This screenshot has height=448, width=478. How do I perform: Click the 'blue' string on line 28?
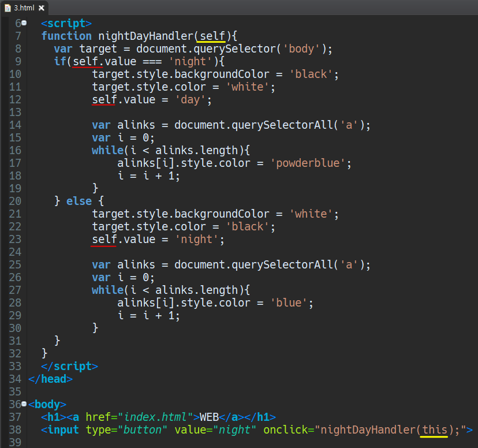[x=289, y=303]
